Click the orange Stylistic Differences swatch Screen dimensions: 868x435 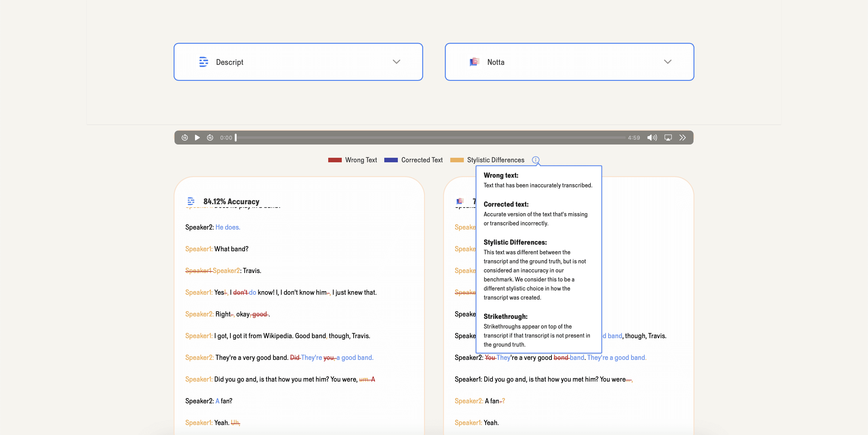click(x=457, y=160)
